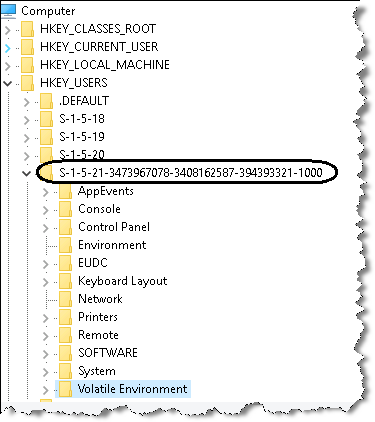The image size is (375, 422).
Task: Expand the System key
Action: [46, 372]
